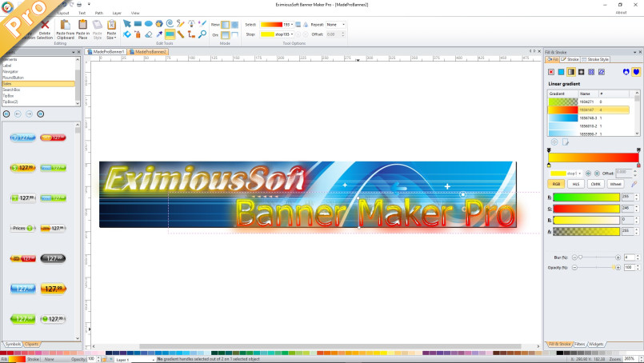This screenshot has height=363, width=644.
Task: Adjust the R red channel slider
Action: 586,197
